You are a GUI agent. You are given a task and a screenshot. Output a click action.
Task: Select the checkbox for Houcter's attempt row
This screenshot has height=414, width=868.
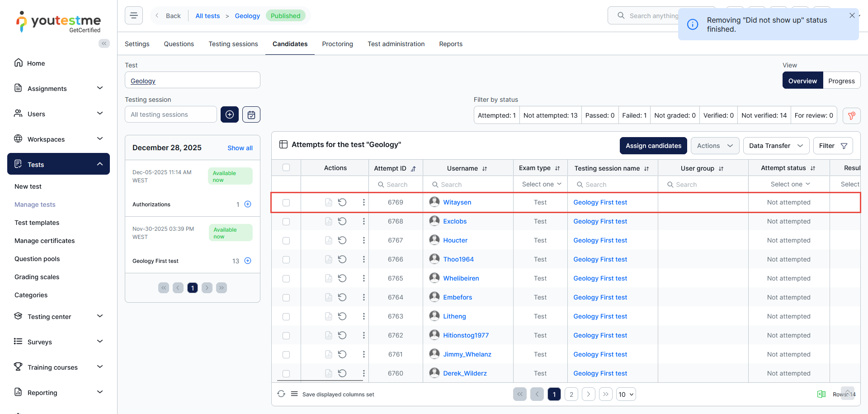tap(286, 240)
